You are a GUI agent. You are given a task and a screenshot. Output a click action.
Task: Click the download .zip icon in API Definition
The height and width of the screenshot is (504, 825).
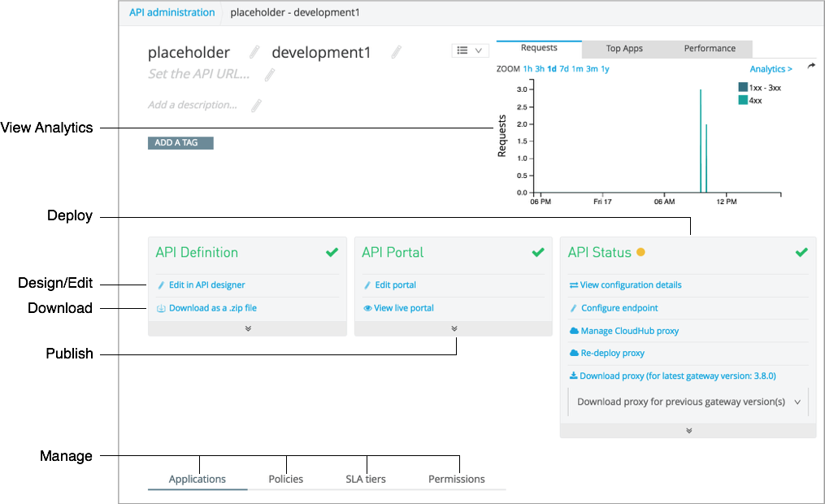[x=163, y=308]
